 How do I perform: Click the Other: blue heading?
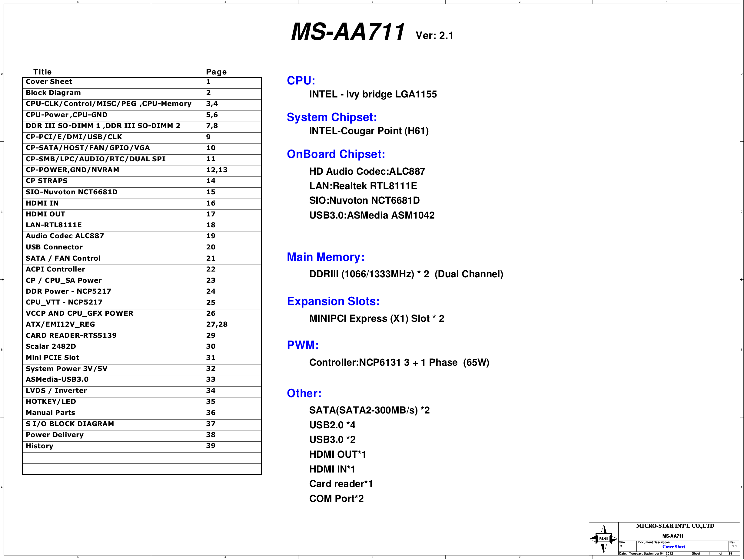pos(304,393)
